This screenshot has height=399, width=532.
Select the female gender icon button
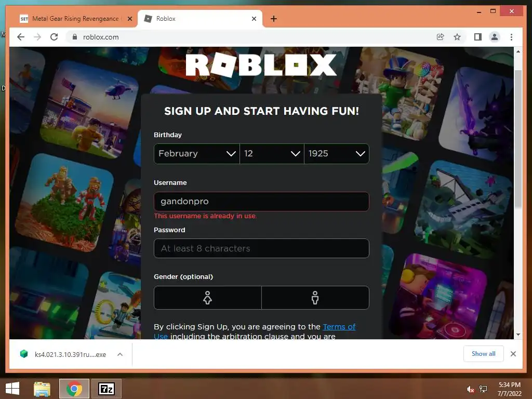[x=208, y=298]
